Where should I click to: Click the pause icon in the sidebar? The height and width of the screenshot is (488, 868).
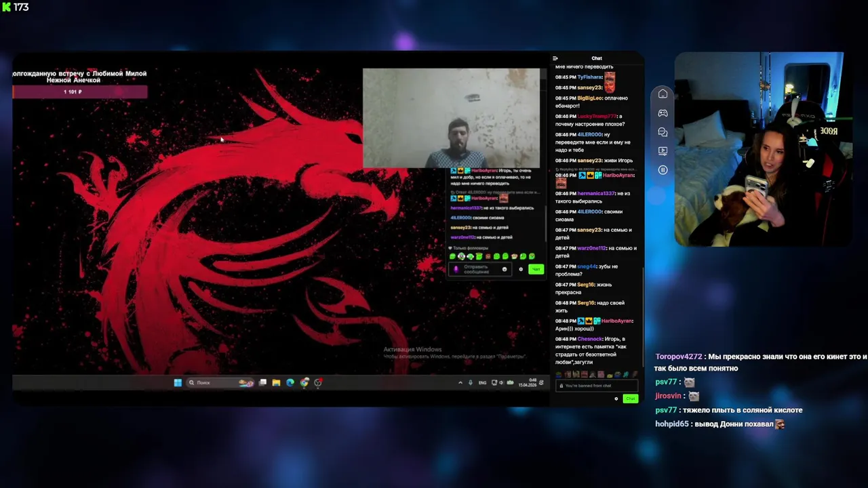click(x=663, y=169)
